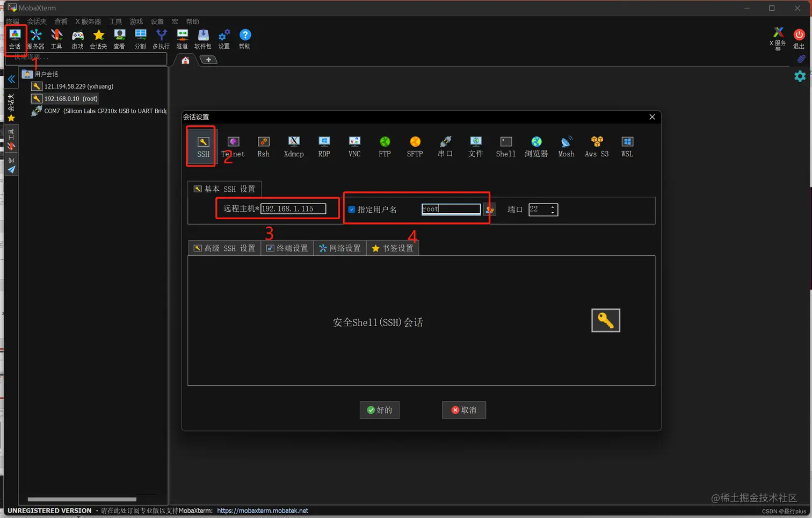Open the 会话 (Session) toolbar icon
The width and height of the screenshot is (812, 518).
tap(15, 39)
